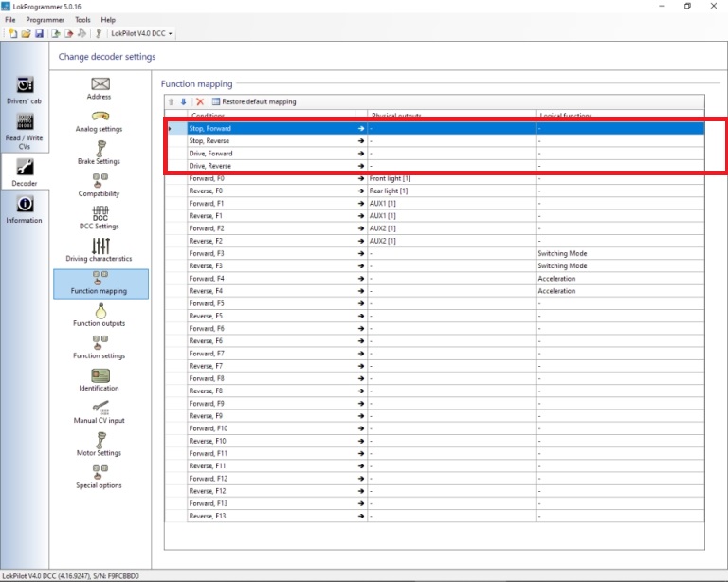This screenshot has width=728, height=582.
Task: Open an existing project file
Action: [x=26, y=33]
